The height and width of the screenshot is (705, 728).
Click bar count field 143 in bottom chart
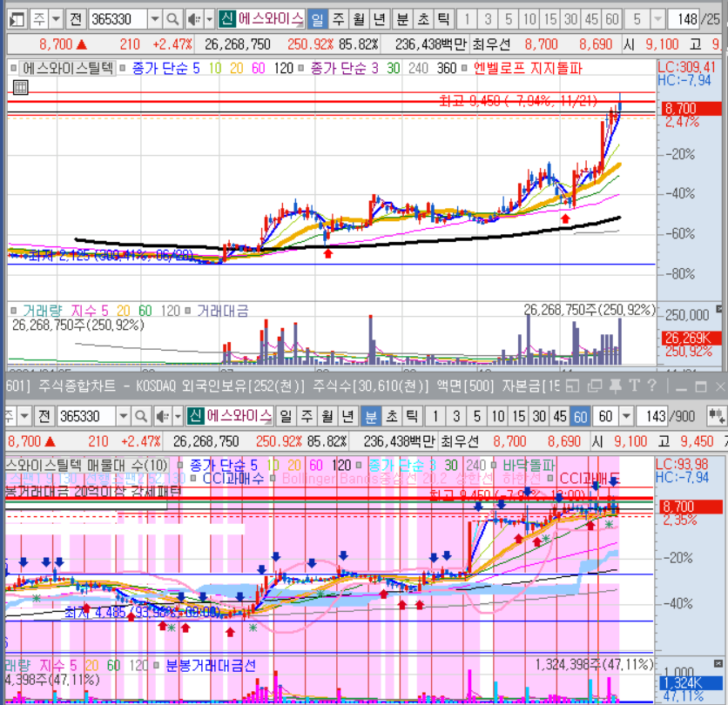pos(652,416)
